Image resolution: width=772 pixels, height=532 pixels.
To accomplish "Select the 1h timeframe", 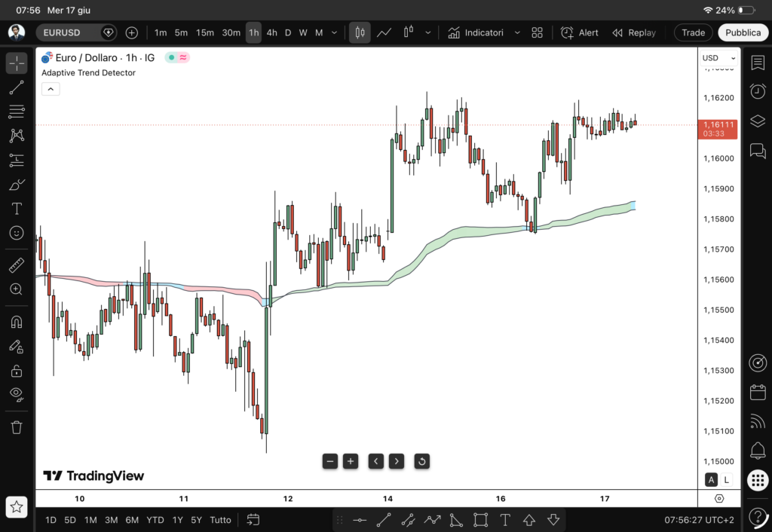I will pos(253,32).
